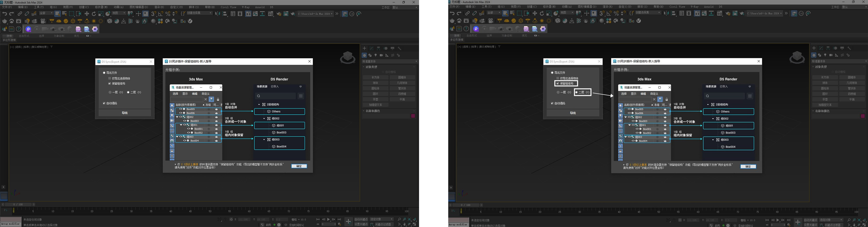868x227 pixels.
Task: Select Cameras category icon in left command panel
Action: point(381,55)
